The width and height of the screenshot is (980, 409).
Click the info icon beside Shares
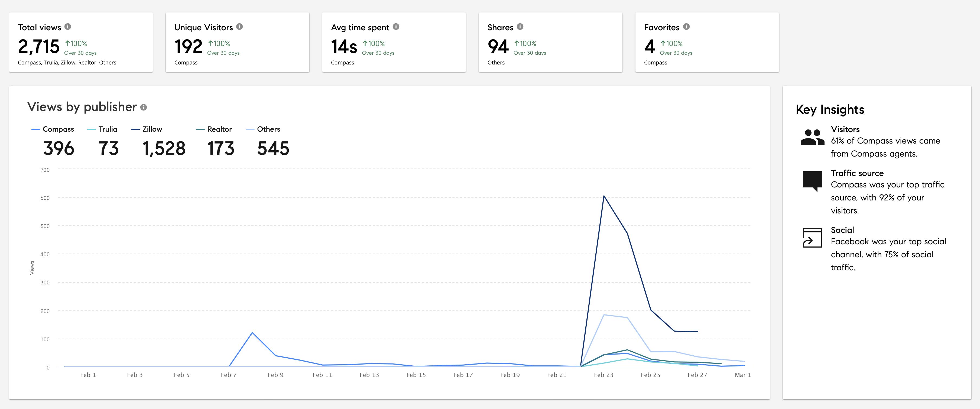(x=520, y=27)
